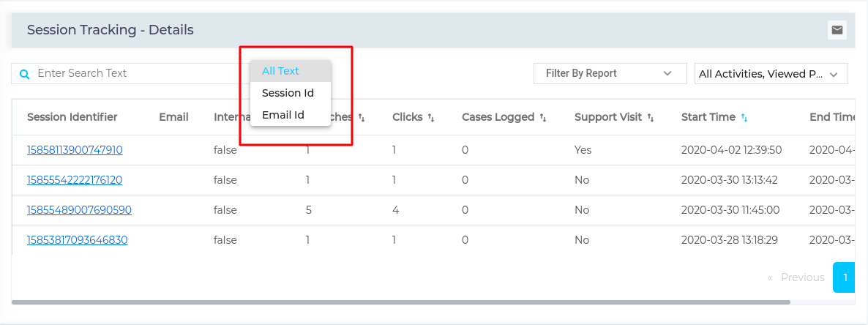868x325 pixels.
Task: Go to Previous page
Action: pyautogui.click(x=796, y=277)
